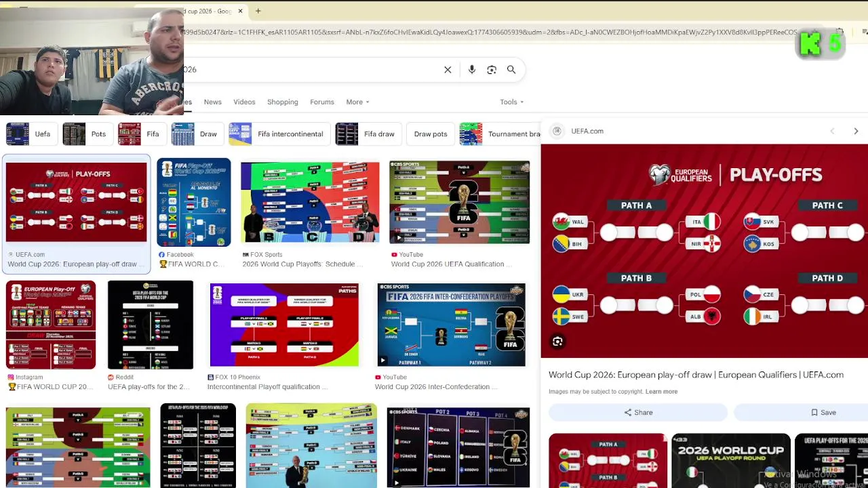This screenshot has width=868, height=488.
Task: Open the 'UEFA play-offs for the 2...' caption
Action: tap(149, 387)
